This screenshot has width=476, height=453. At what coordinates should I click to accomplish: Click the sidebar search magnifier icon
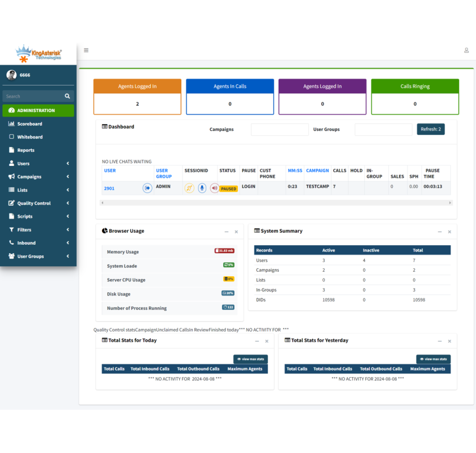pyautogui.click(x=67, y=95)
